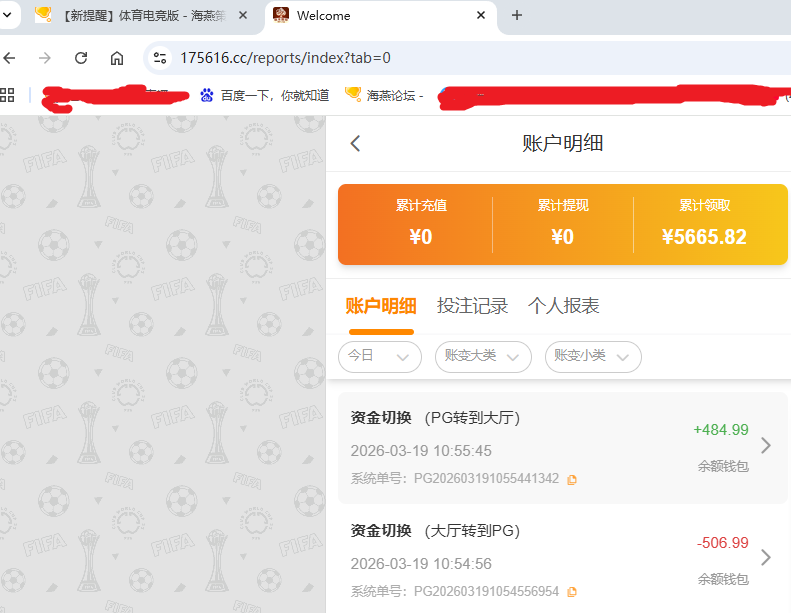Screen dimensions: 791x613
Task: Switch to the 账户明细 tab
Action: [x=381, y=306]
